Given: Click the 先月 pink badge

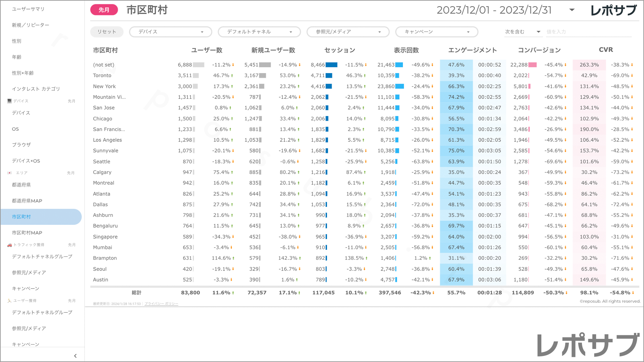Looking at the screenshot, I should pos(104,10).
